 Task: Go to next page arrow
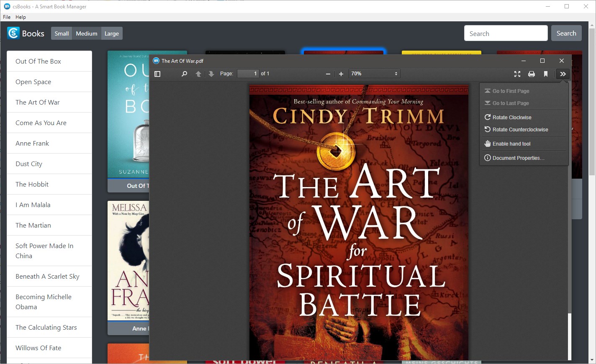coord(211,74)
